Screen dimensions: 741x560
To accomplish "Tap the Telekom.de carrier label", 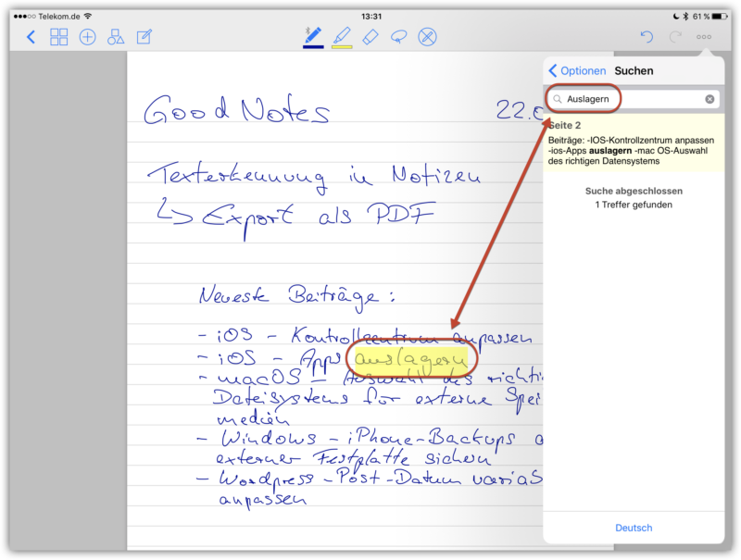I will (x=59, y=17).
